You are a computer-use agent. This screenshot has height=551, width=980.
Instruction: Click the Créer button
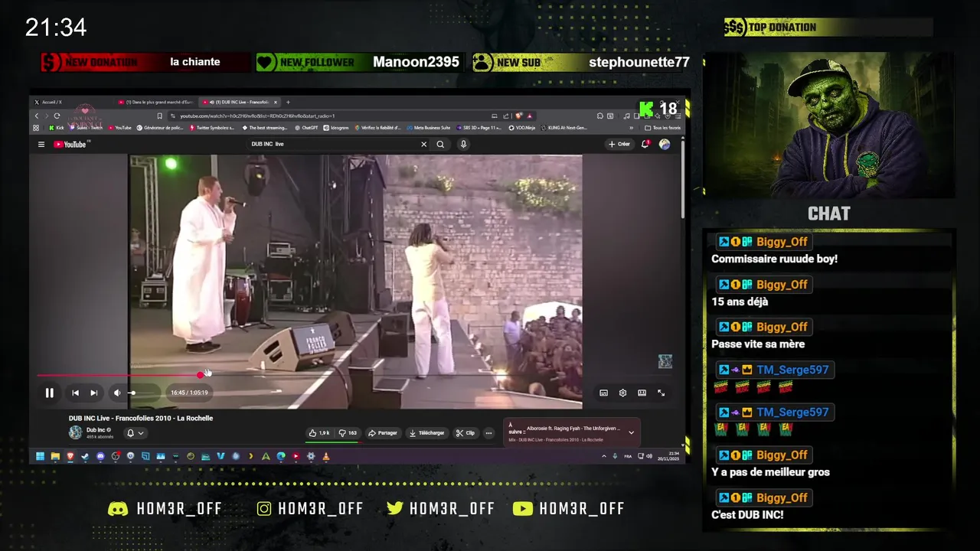click(x=619, y=144)
